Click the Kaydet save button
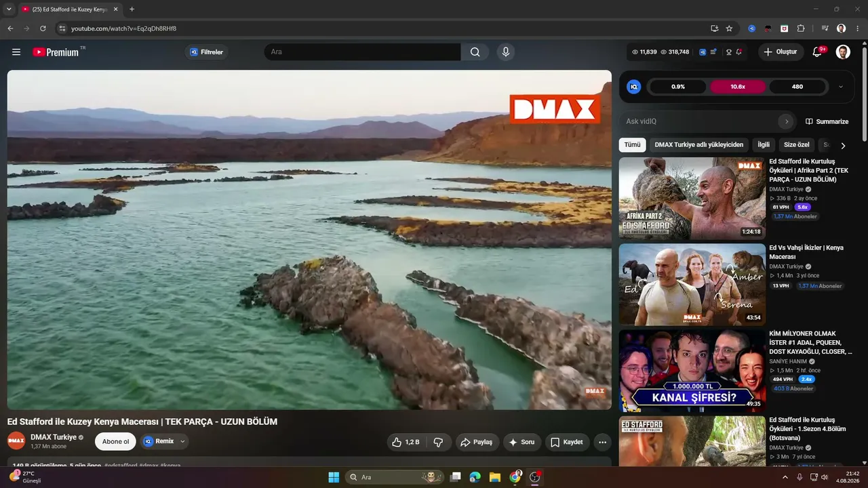Screen dimensions: 868x488 click(x=567, y=442)
